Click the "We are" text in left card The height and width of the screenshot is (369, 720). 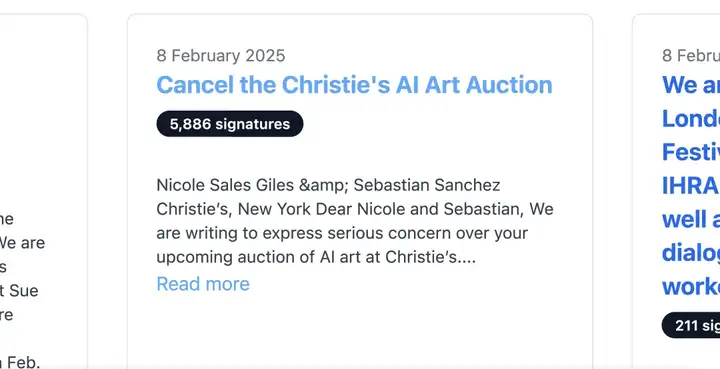[22, 243]
